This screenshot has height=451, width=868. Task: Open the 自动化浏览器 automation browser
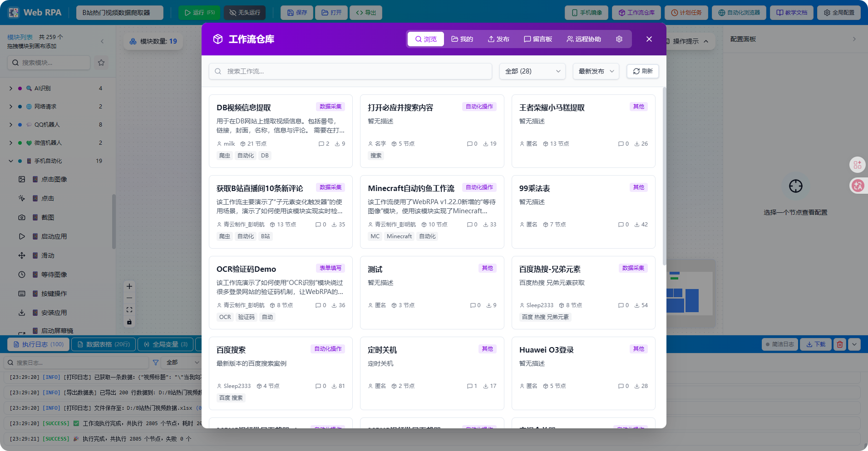point(738,12)
